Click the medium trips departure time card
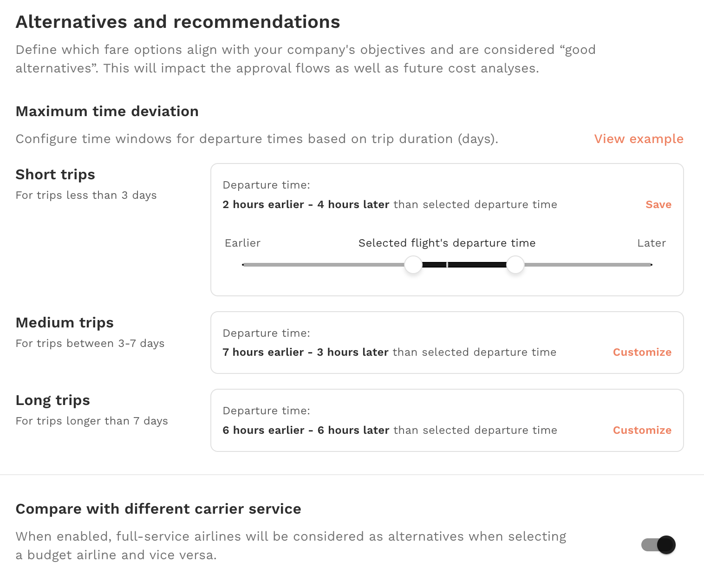 coord(447,342)
